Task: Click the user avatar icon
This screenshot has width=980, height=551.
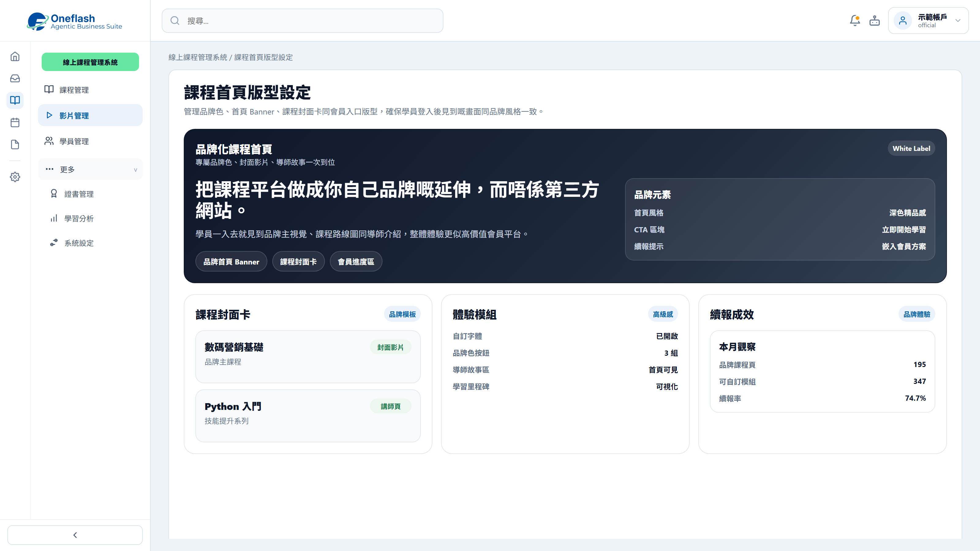Action: (903, 21)
